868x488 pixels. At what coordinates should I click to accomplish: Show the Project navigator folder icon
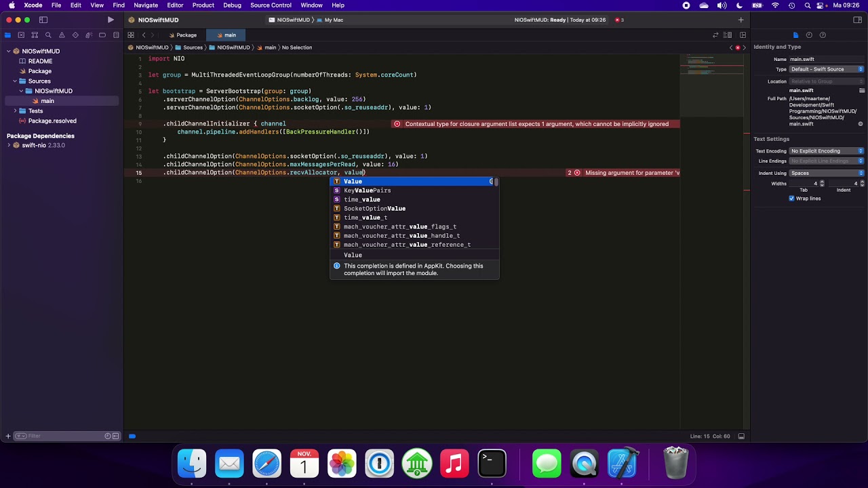7,35
